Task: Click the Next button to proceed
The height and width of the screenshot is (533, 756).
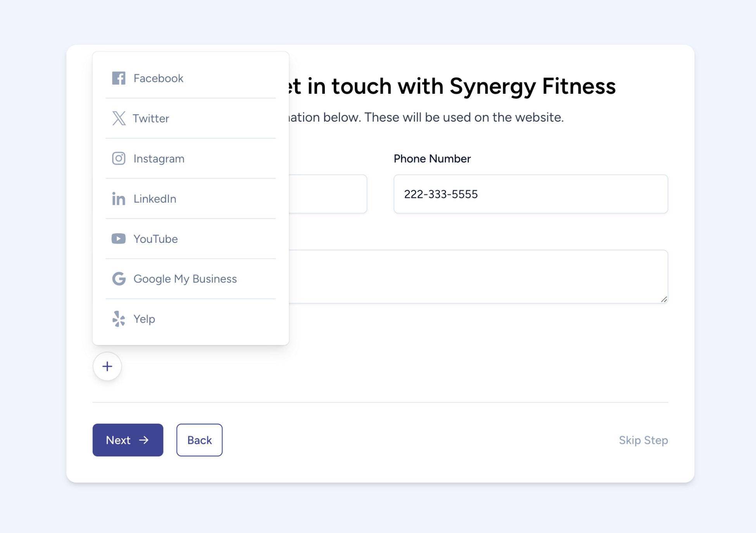Action: point(127,440)
